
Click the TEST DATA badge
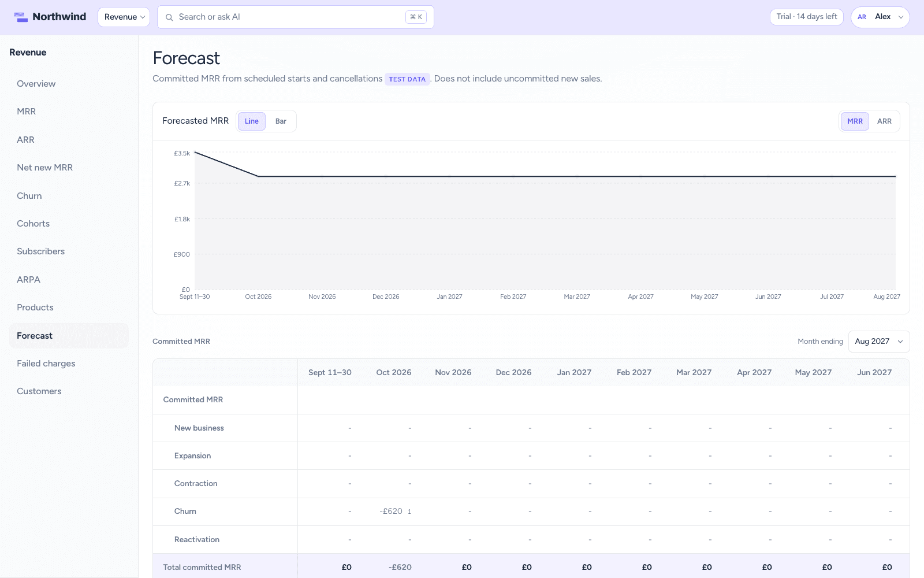click(407, 79)
